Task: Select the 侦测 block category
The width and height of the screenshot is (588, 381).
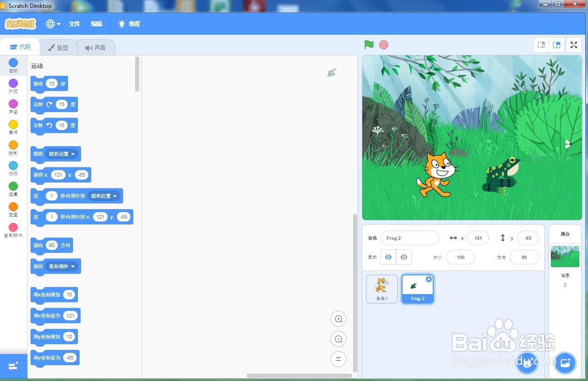Action: click(13, 168)
